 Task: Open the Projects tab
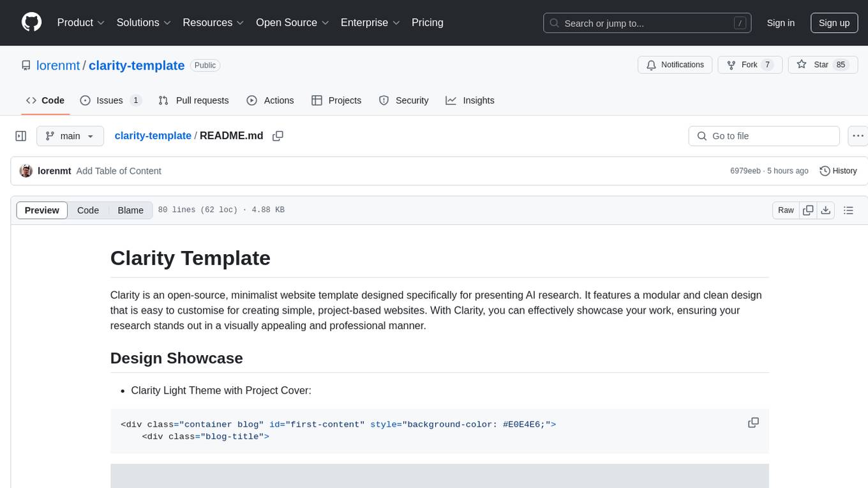tap(336, 100)
